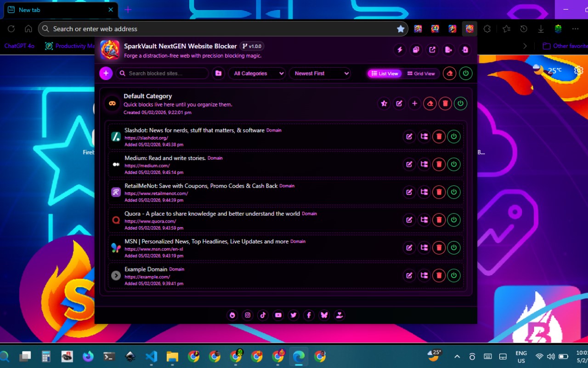Open the https://slashdot.org/ link
The width and height of the screenshot is (588, 368).
point(146,138)
